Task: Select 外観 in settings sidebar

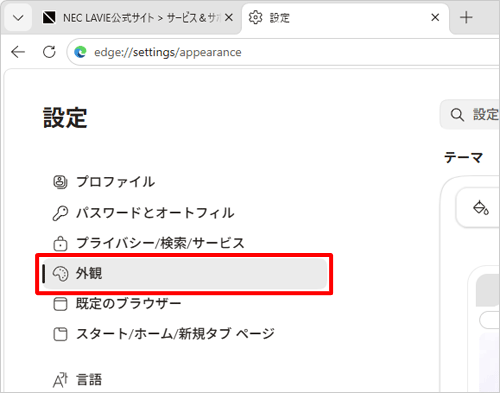Action: coord(185,274)
